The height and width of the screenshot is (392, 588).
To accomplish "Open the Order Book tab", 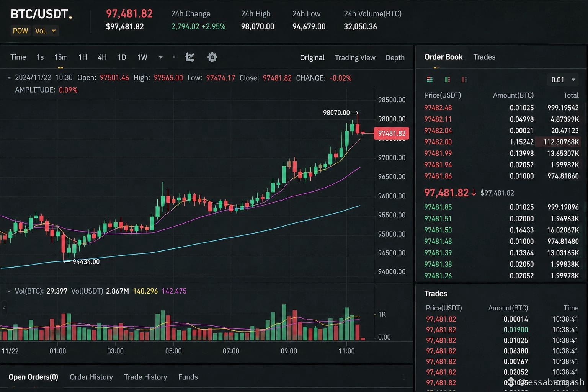I will coord(443,57).
